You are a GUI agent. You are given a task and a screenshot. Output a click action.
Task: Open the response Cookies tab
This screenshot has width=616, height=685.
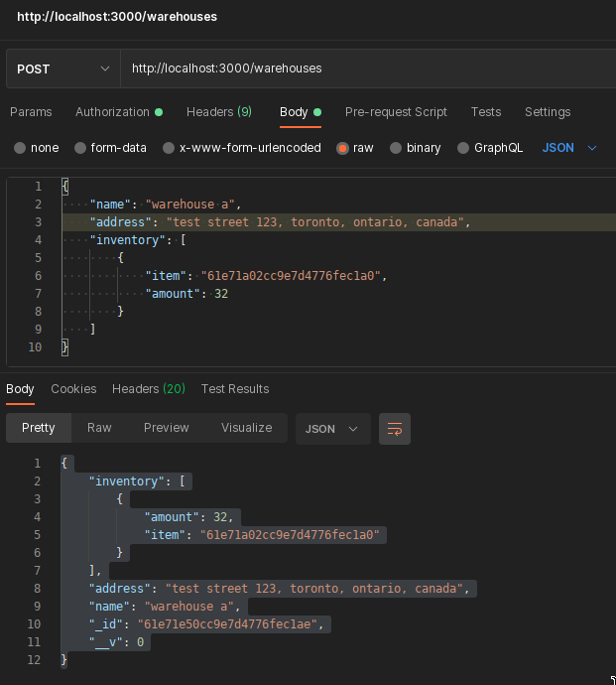pos(73,389)
